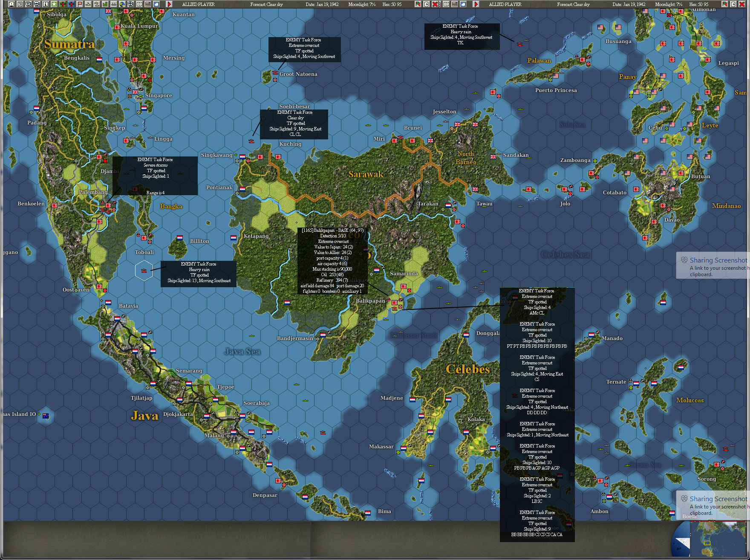Screen dimensions: 750x560
Task: Click the Puerto Princesa map label
Action: [556, 90]
